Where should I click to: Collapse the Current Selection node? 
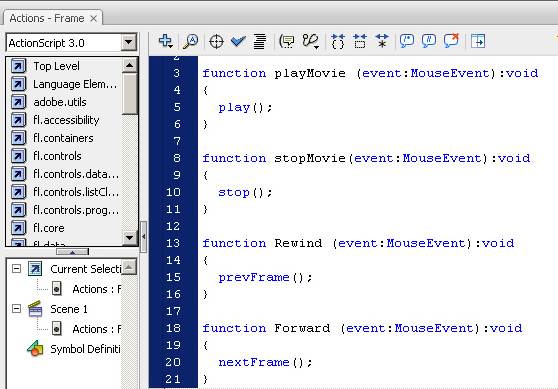point(16,269)
